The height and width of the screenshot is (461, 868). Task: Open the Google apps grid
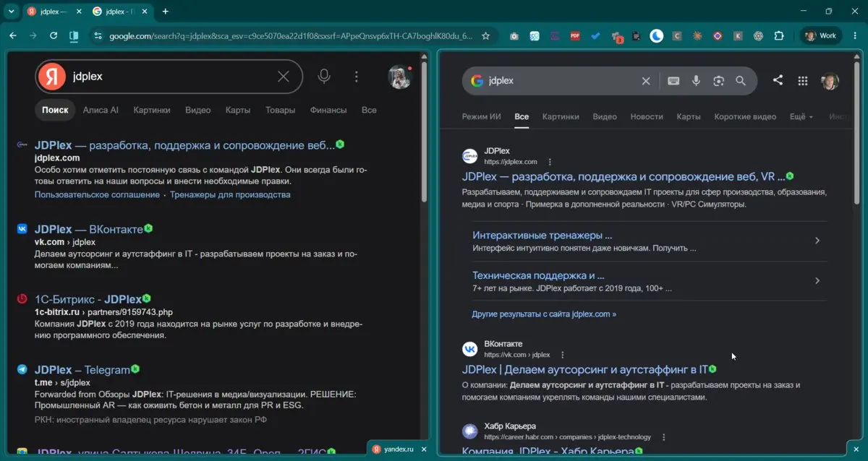[802, 81]
